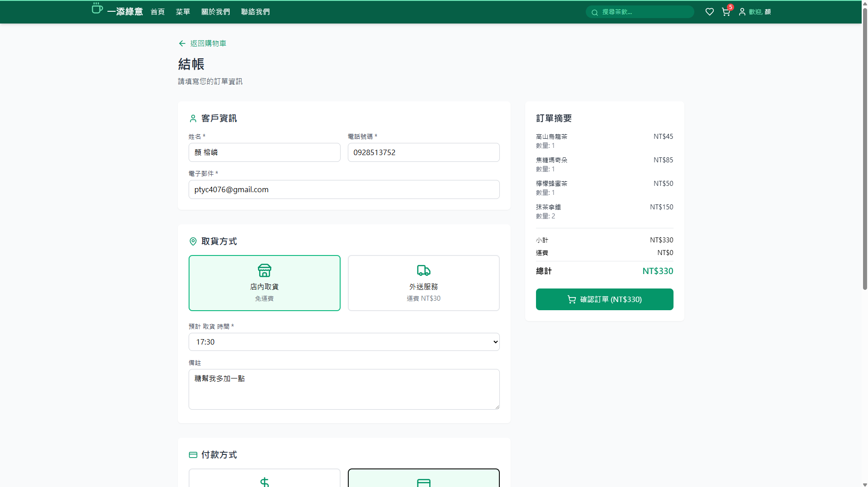Go to 關於我們 page
The image size is (868, 487).
tap(215, 12)
